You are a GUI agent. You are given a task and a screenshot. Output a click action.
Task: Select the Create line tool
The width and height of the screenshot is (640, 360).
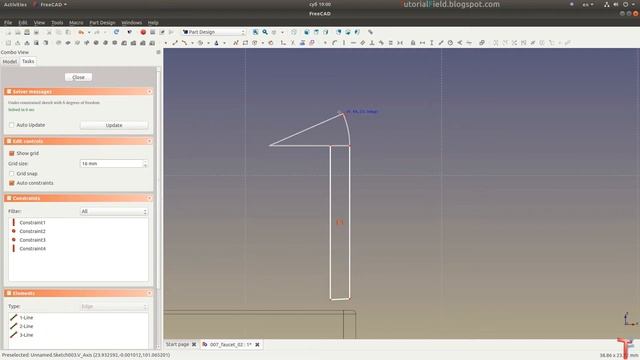[x=175, y=43]
